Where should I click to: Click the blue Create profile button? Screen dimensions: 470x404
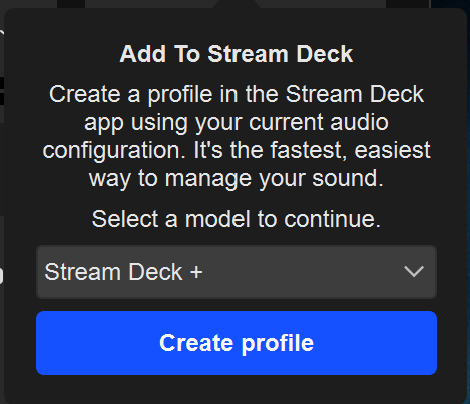click(x=236, y=343)
